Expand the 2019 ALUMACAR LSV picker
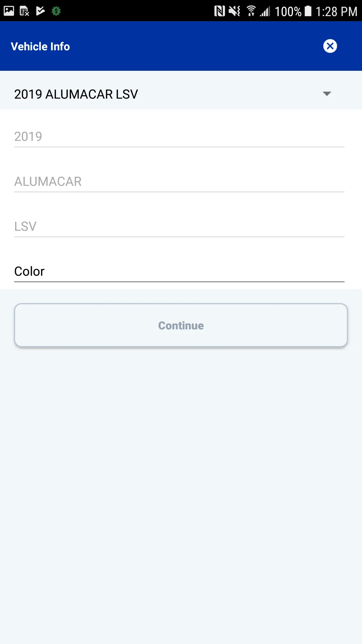 tap(181, 94)
